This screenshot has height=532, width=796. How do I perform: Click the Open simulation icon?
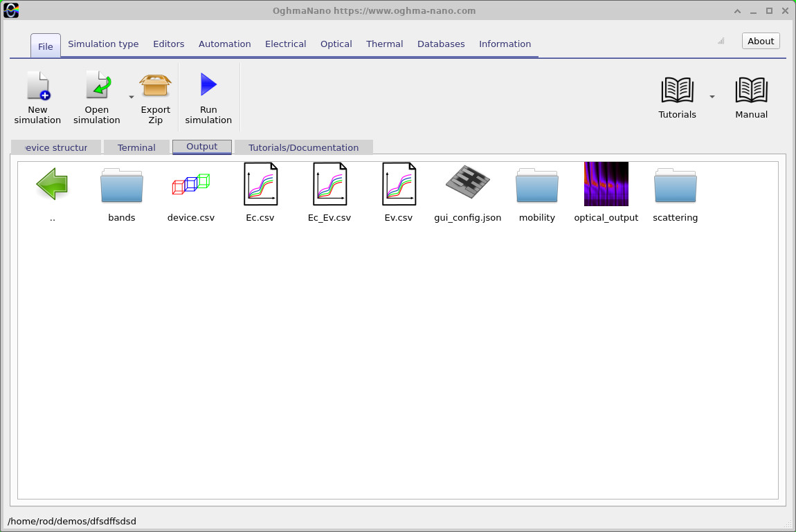pos(97,85)
